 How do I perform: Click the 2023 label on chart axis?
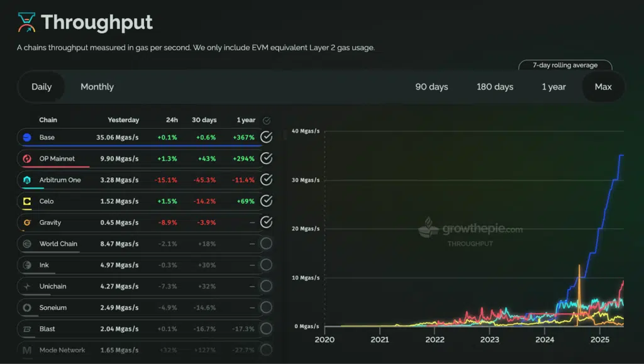point(489,339)
